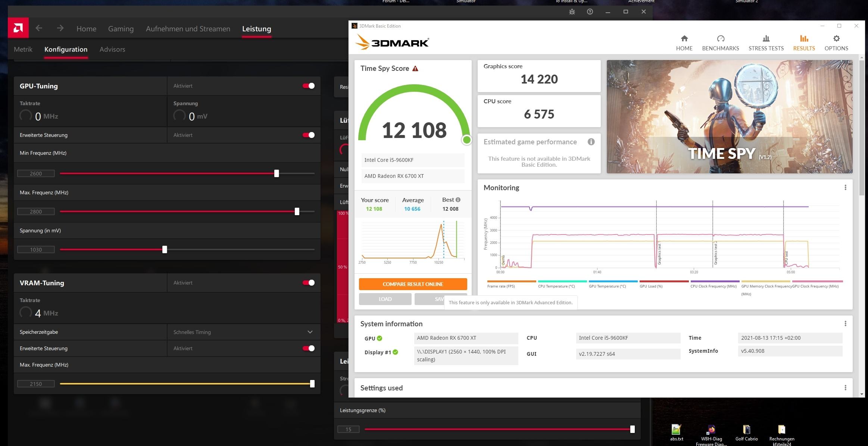This screenshot has height=446, width=868.
Task: Open Aufnehmen und Streamen tab
Action: click(x=188, y=29)
